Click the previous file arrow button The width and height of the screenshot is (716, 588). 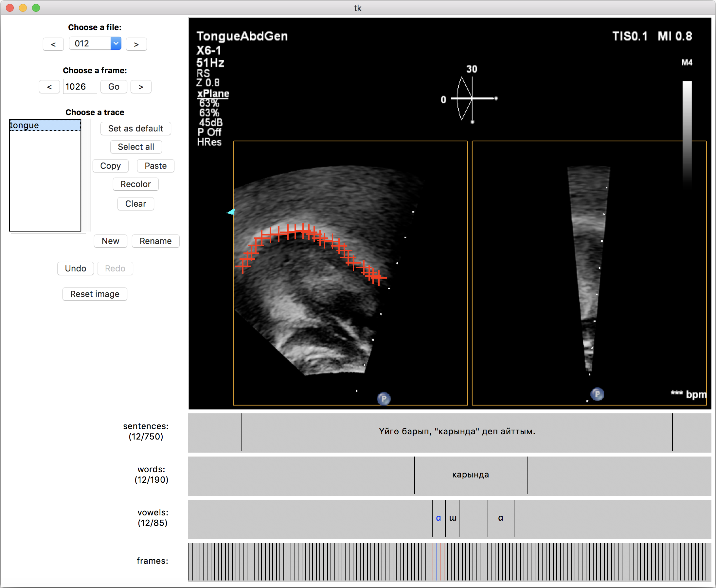pyautogui.click(x=53, y=44)
